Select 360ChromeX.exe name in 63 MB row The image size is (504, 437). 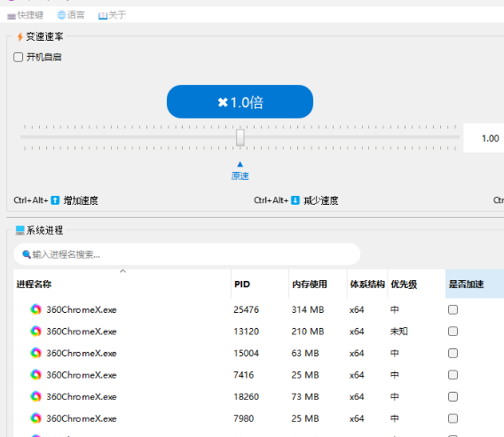tap(82, 353)
